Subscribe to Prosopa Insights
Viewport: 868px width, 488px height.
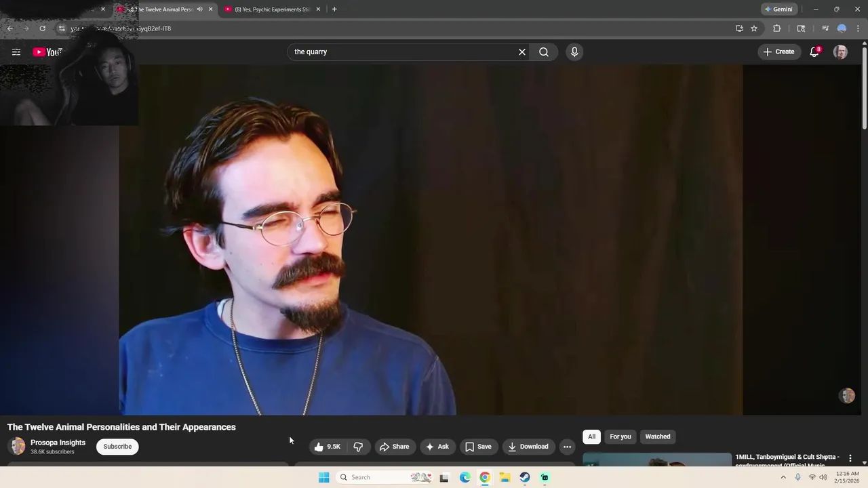(117, 447)
